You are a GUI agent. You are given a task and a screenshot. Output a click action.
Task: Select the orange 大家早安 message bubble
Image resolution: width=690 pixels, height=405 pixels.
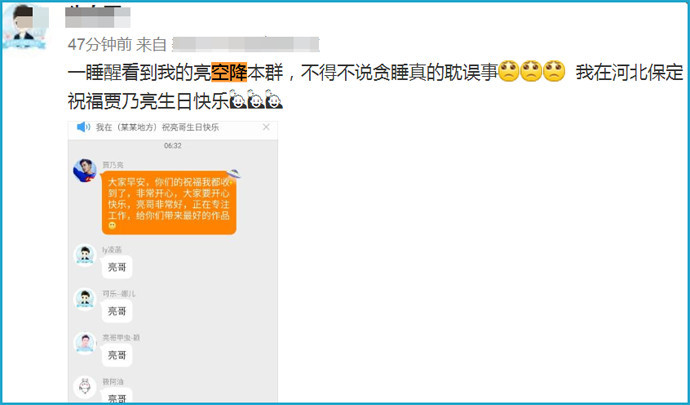[x=169, y=203]
